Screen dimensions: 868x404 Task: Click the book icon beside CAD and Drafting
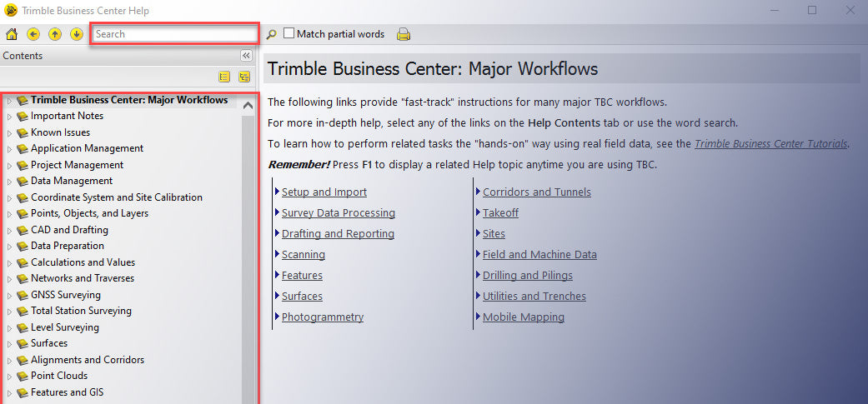pyautogui.click(x=23, y=230)
